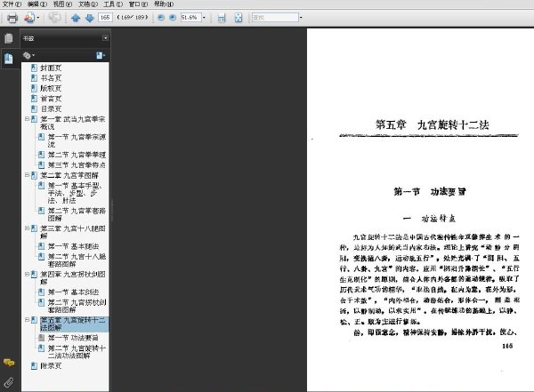Collapse the 第三章 bookmark node
Screen dimensions: 534x392
click(x=27, y=228)
